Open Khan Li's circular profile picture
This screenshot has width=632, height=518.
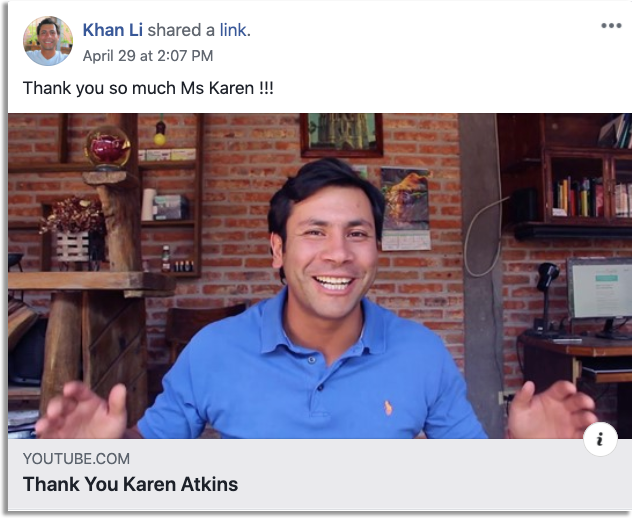point(48,41)
